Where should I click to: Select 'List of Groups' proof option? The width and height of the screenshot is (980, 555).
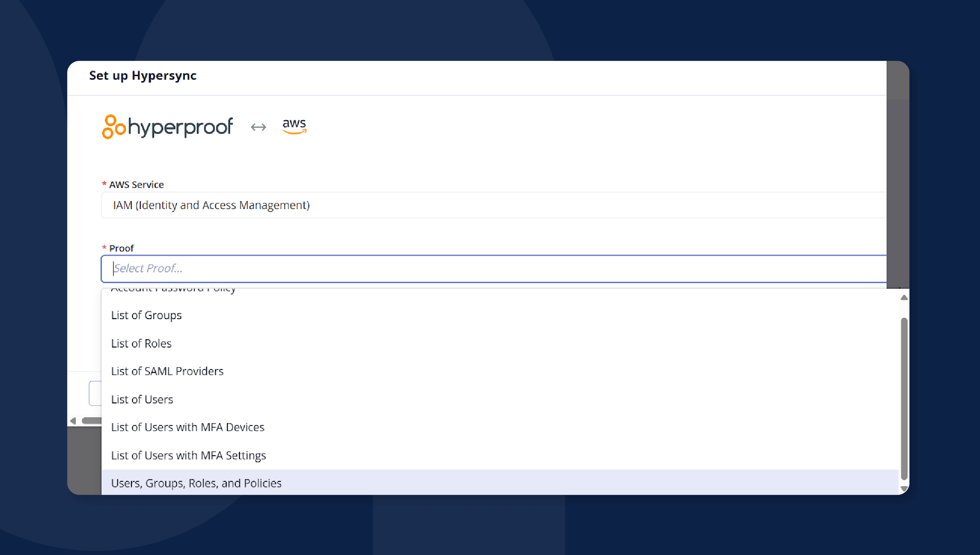click(500, 315)
